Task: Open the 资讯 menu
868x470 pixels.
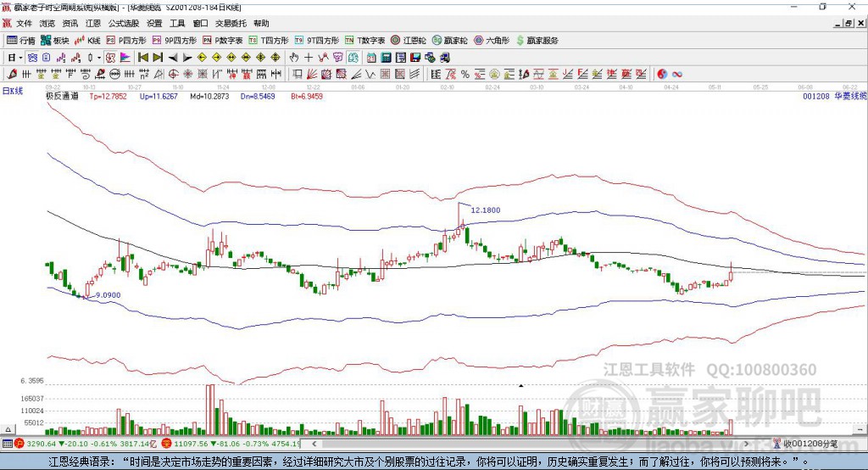Action: [70, 23]
